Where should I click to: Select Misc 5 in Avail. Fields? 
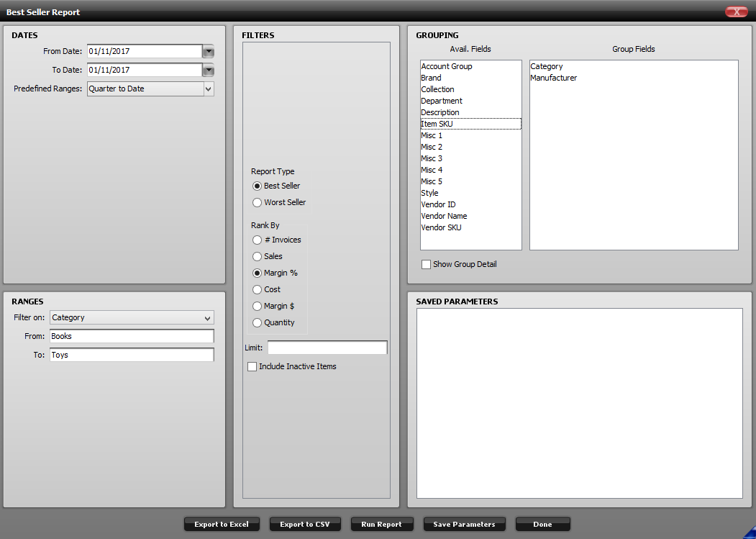(470, 182)
